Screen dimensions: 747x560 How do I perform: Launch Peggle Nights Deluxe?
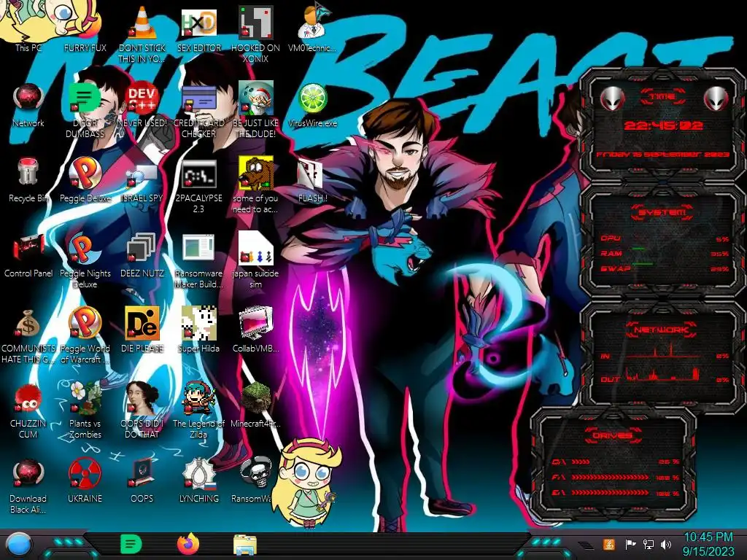coord(85,248)
